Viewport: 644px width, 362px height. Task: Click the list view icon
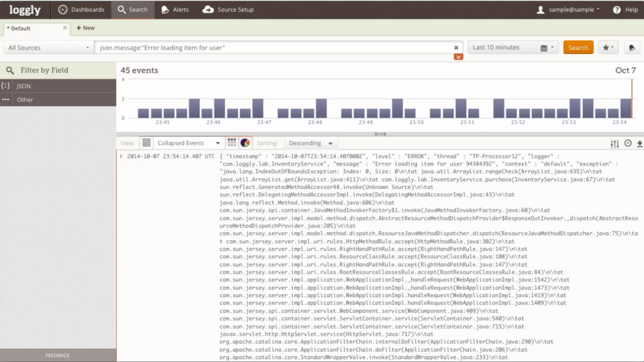146,143
